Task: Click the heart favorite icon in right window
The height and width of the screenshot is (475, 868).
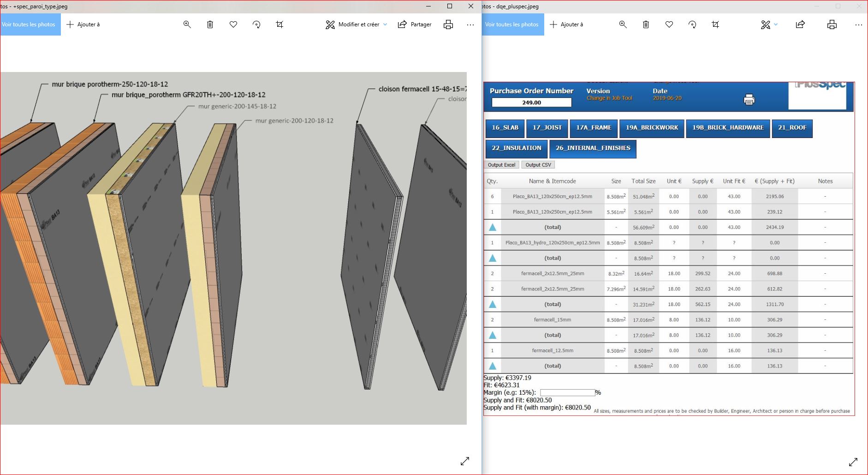Action: [x=669, y=24]
